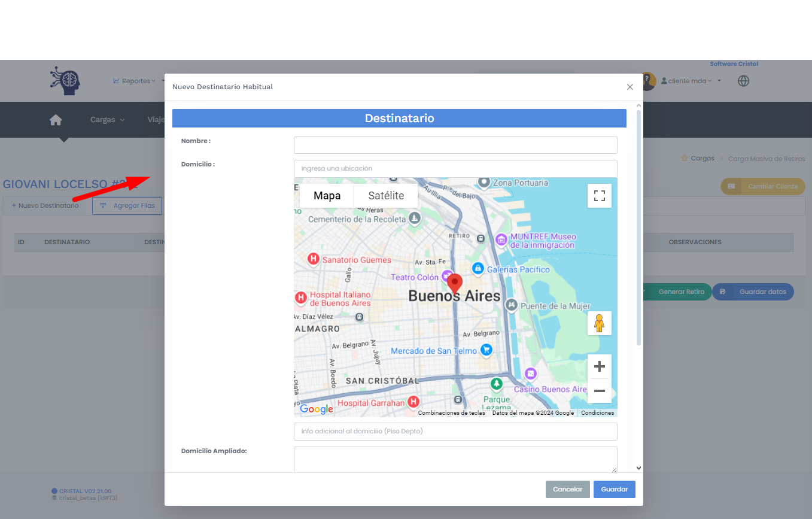Click the scrollbar down arrow in dialog

point(638,468)
